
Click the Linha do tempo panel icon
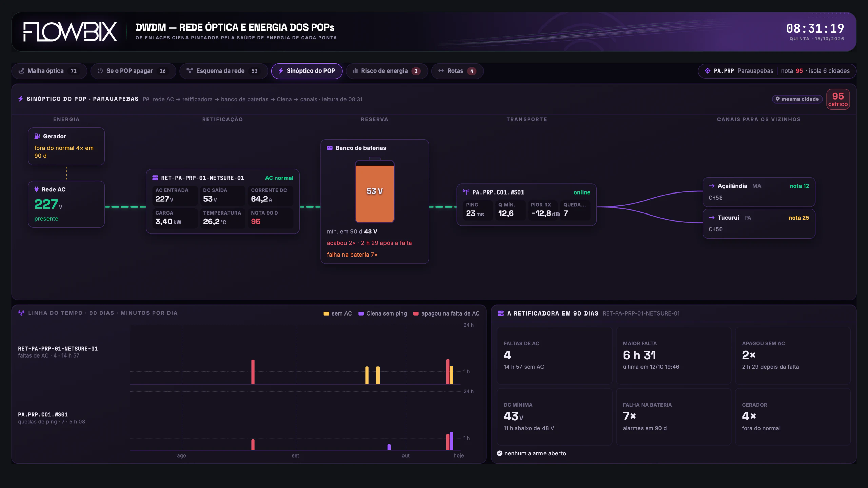coord(21,313)
